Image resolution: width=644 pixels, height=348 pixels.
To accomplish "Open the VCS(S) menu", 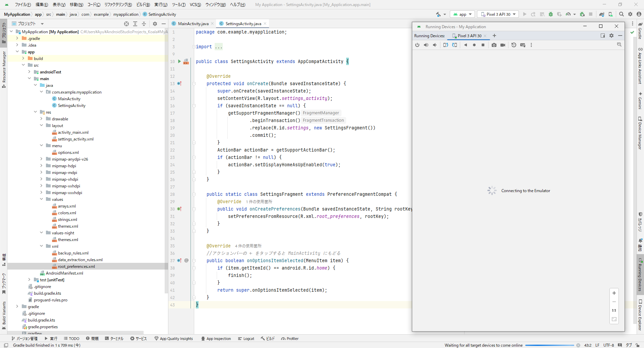I will point(195,5).
